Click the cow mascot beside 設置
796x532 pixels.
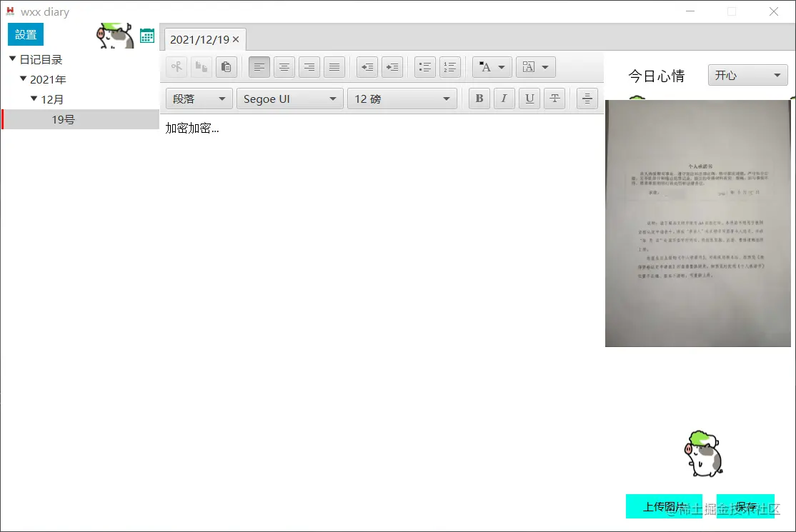pos(115,36)
